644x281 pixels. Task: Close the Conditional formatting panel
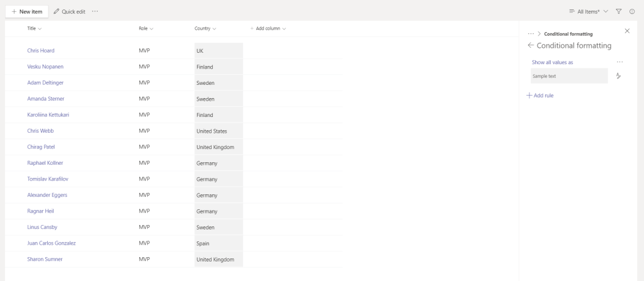click(626, 31)
